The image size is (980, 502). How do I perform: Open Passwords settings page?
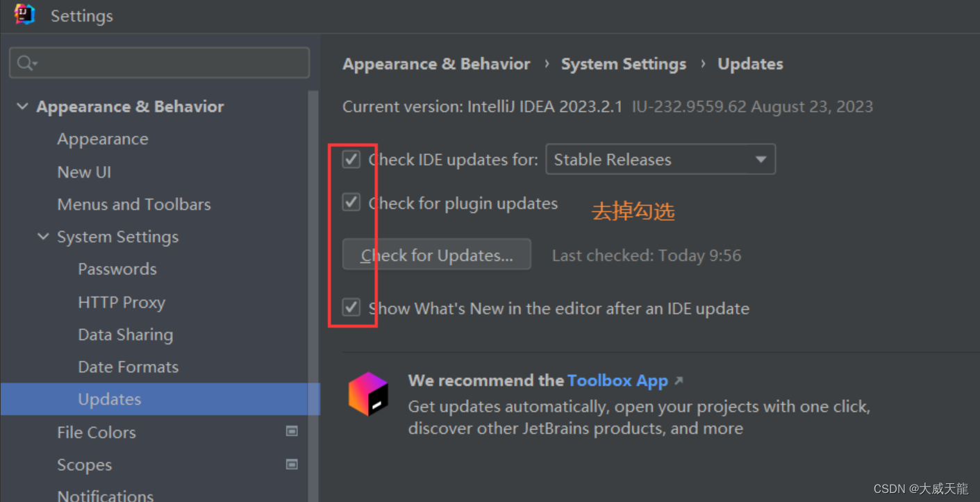point(117,269)
